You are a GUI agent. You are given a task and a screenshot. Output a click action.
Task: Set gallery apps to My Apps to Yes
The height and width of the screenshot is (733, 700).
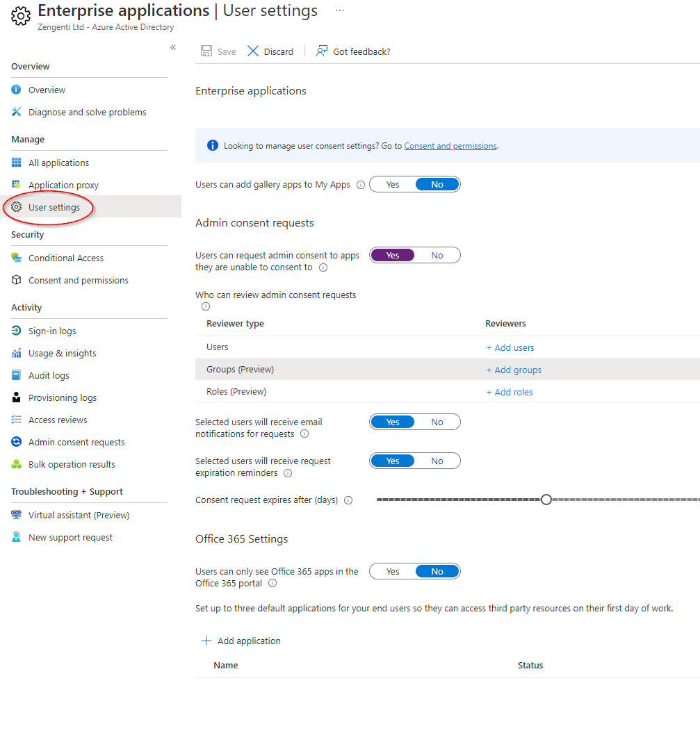pos(393,184)
